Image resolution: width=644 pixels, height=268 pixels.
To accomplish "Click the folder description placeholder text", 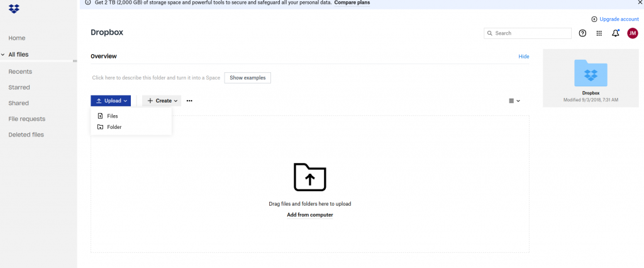I will click(156, 77).
